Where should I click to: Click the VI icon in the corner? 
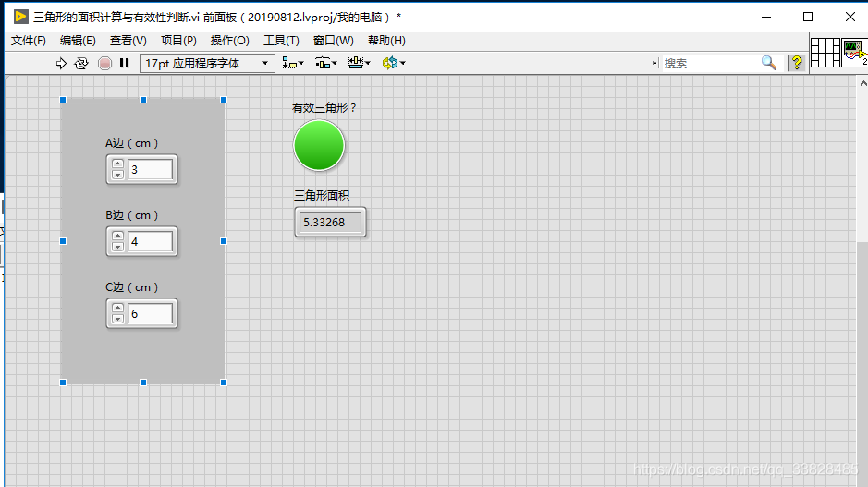[x=855, y=53]
